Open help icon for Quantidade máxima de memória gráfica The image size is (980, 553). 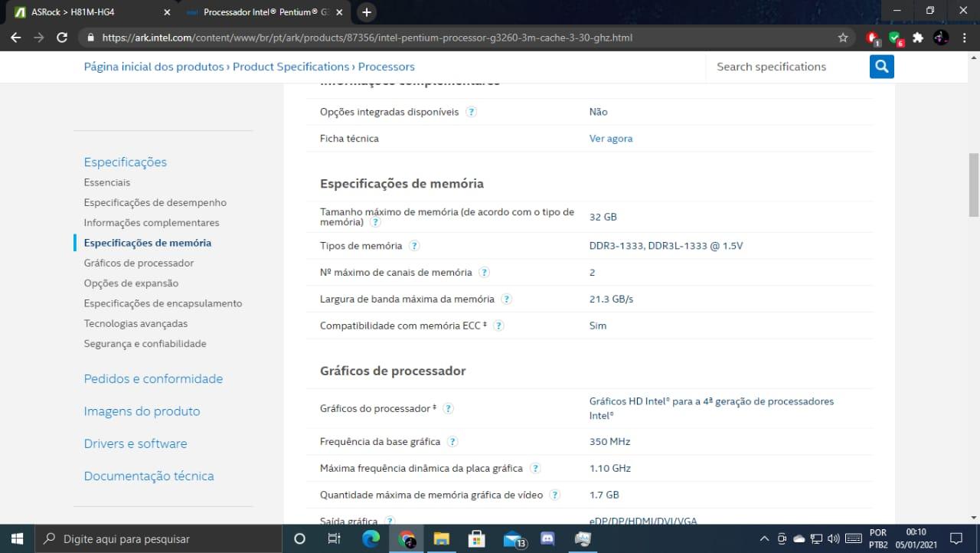click(x=555, y=495)
